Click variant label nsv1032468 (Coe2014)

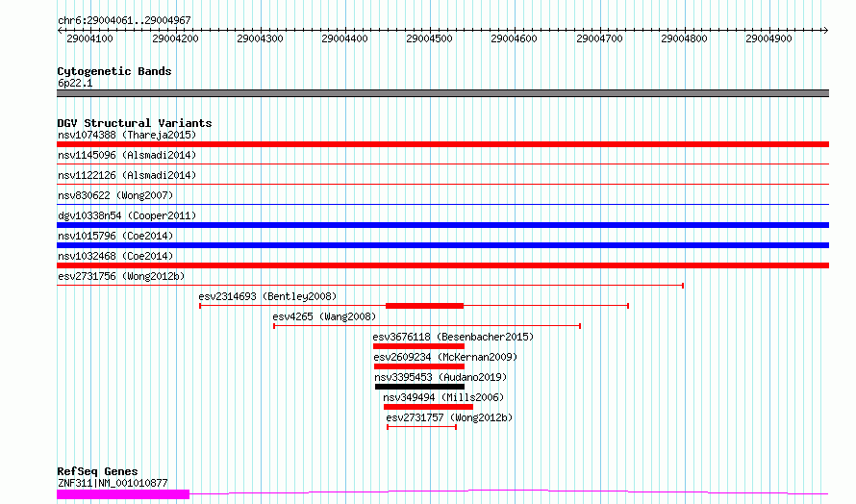point(115,256)
